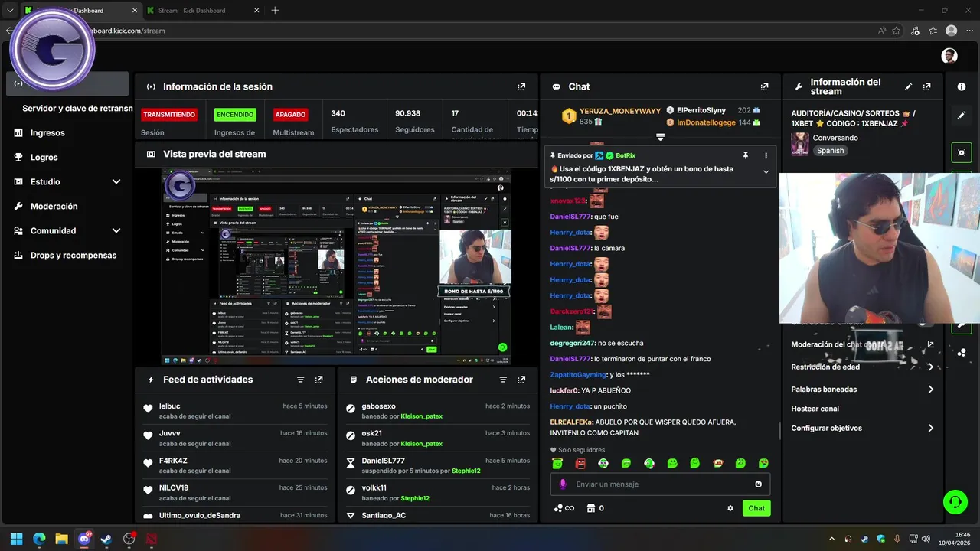This screenshot has height=551, width=980.
Task: Open info icon in right rail
Action: pos(962,87)
